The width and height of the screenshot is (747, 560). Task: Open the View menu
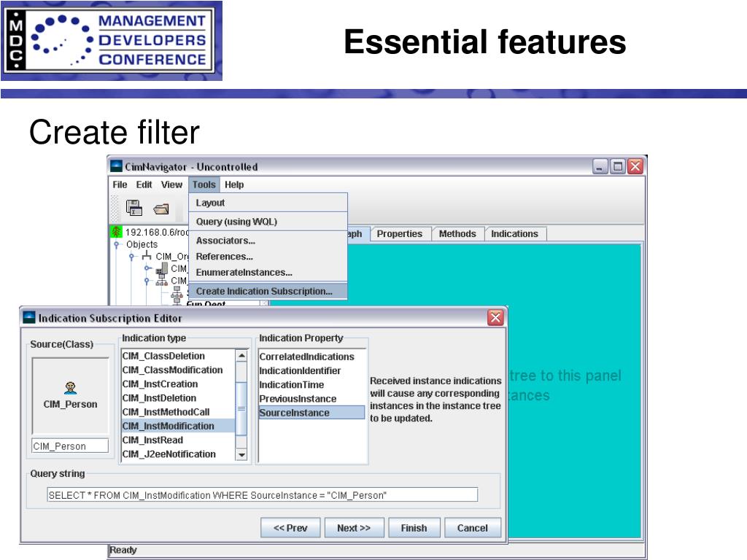click(x=171, y=184)
